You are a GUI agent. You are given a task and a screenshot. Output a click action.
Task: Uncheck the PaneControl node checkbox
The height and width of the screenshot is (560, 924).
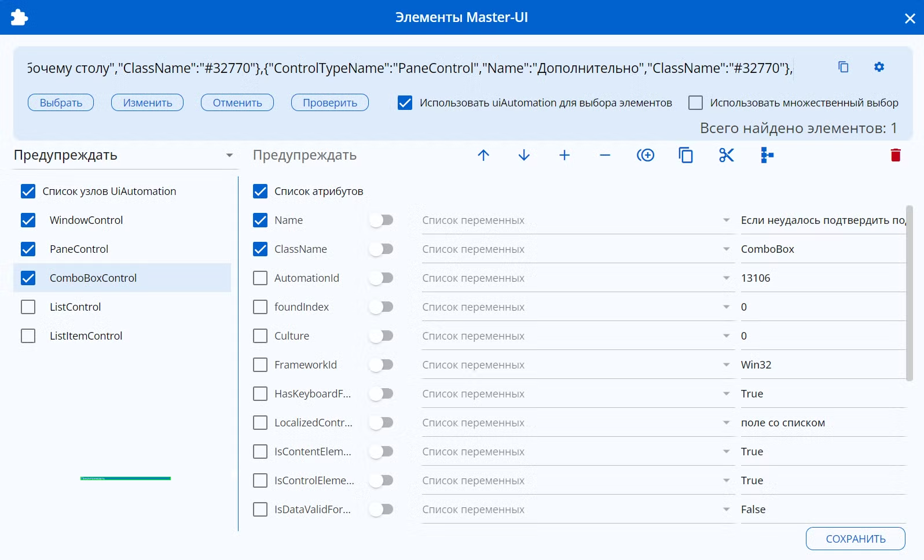point(28,249)
